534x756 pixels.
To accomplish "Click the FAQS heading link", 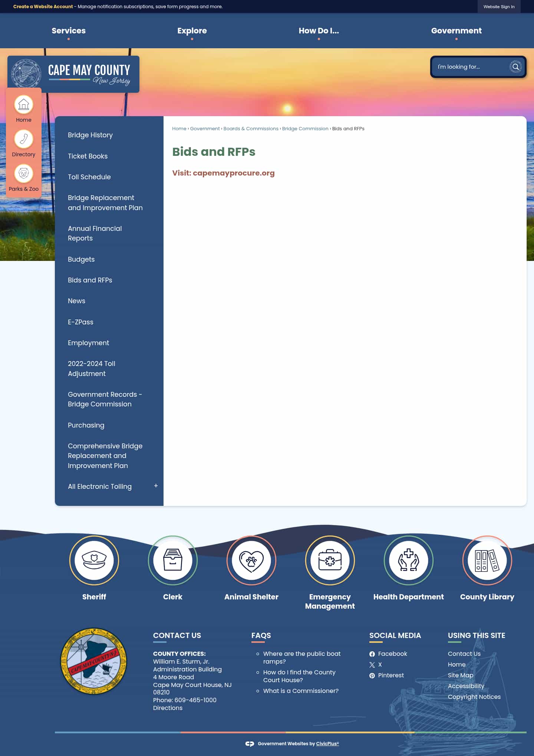I will tap(261, 636).
